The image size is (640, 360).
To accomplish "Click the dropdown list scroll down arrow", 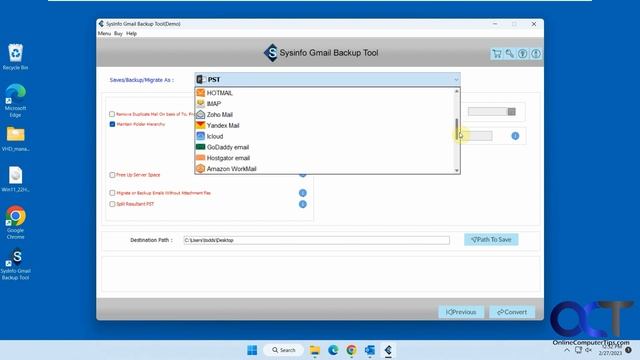I will tap(457, 171).
